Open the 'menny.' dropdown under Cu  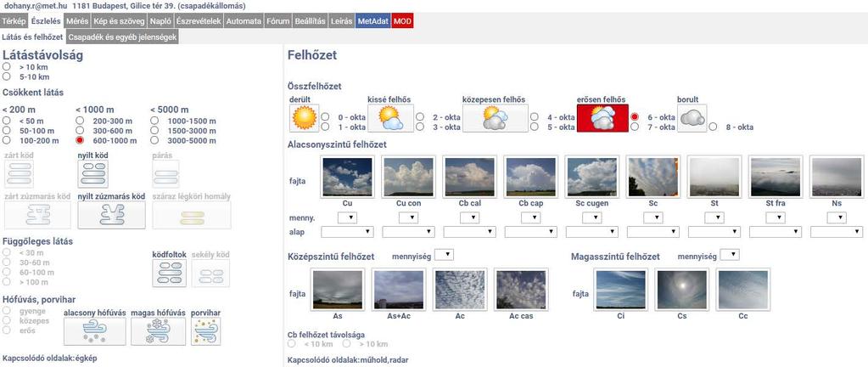(348, 217)
